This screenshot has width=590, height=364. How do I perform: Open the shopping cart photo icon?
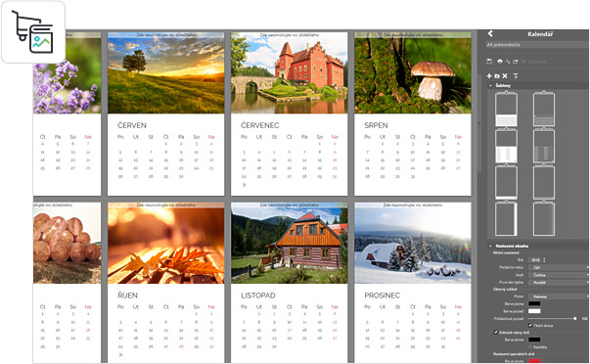pos(33,32)
